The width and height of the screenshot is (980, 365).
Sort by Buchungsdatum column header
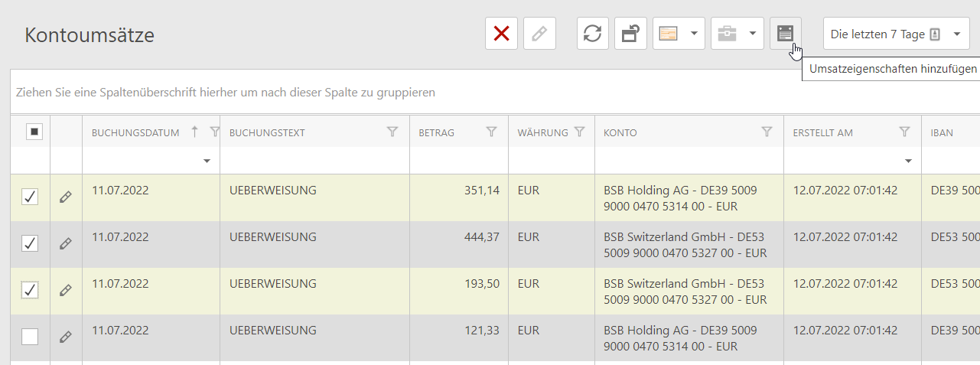[135, 132]
